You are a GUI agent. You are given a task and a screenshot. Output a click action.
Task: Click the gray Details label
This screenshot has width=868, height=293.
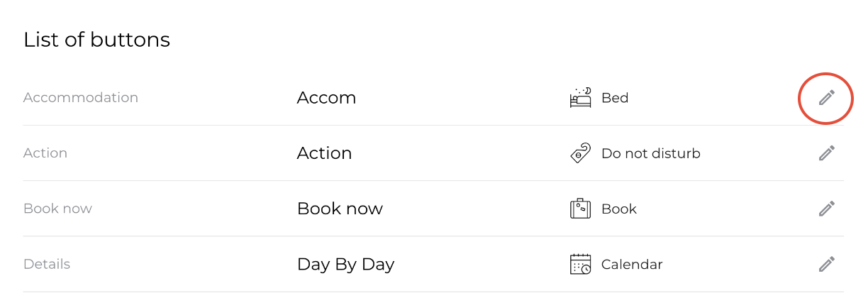(x=47, y=265)
